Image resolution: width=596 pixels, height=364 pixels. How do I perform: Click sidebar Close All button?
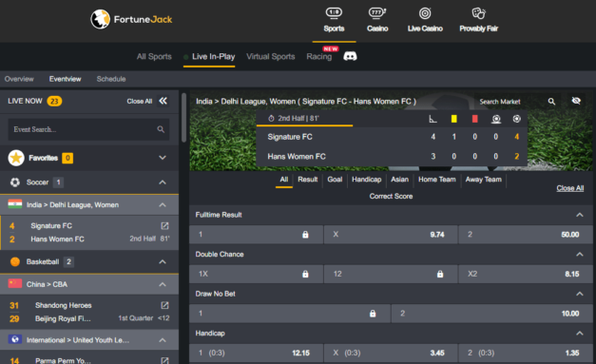pyautogui.click(x=140, y=101)
